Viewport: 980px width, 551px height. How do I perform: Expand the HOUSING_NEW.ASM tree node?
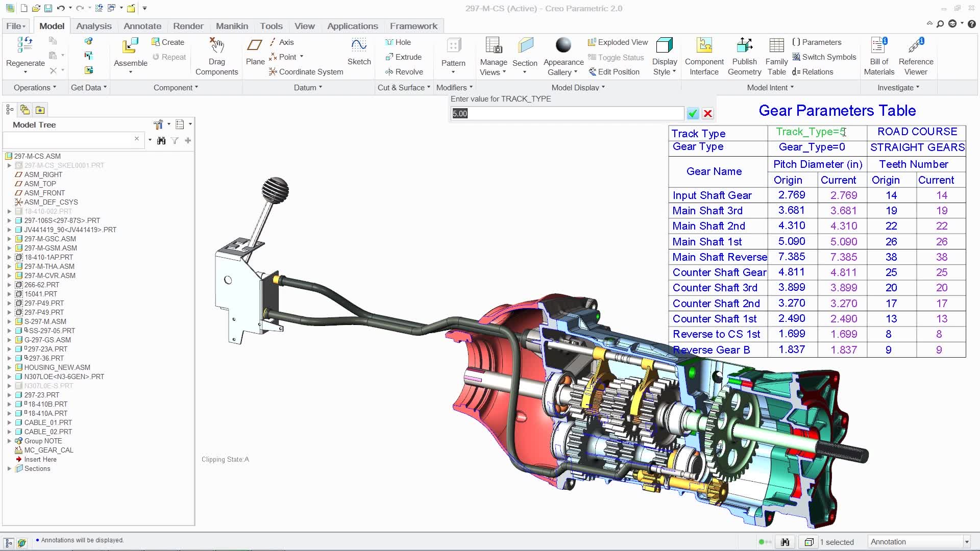coord(9,367)
